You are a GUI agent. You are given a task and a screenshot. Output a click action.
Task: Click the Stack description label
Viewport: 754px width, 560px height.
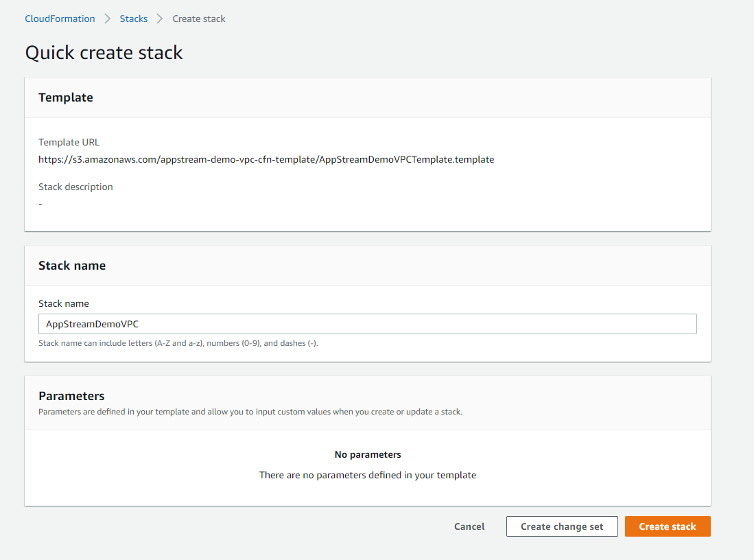coord(75,187)
